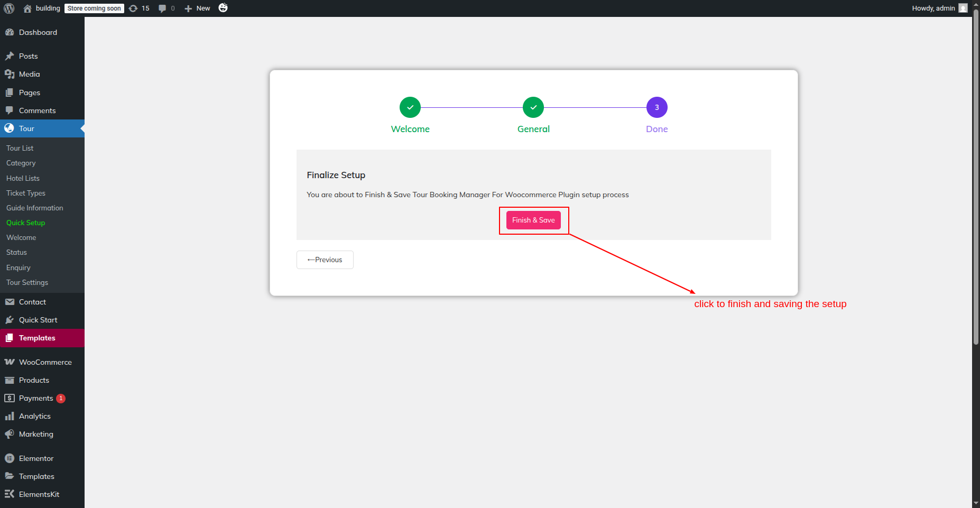Open the updates icon showing 15

coord(134,8)
